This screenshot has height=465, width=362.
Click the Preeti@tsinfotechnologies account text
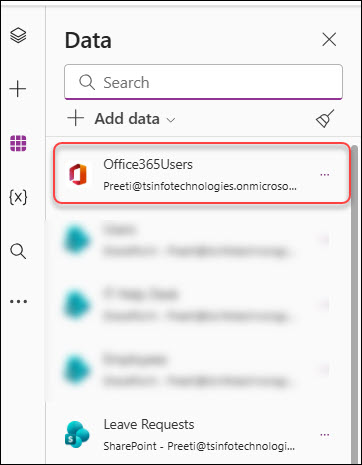click(200, 186)
